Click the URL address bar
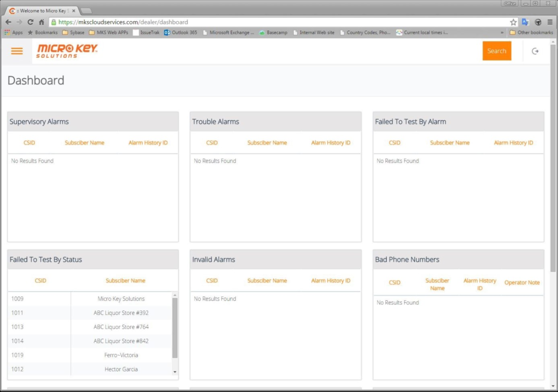Image resolution: width=558 pixels, height=392 pixels. [x=282, y=22]
